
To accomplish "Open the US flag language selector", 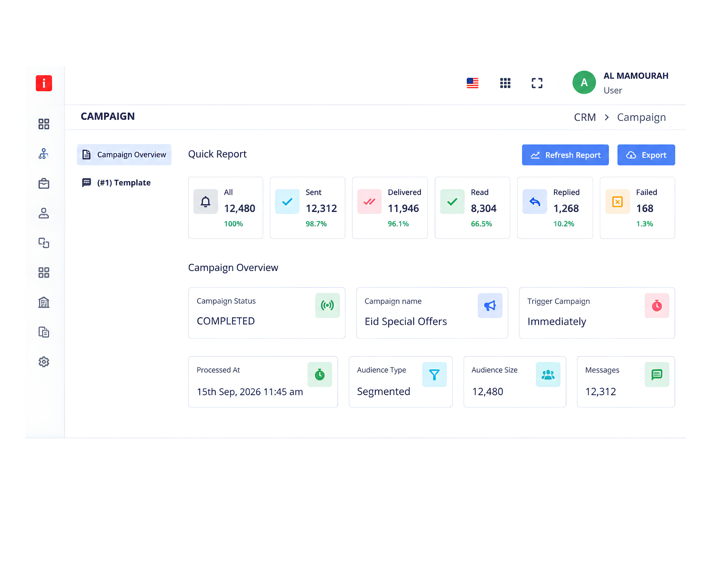I will (472, 83).
